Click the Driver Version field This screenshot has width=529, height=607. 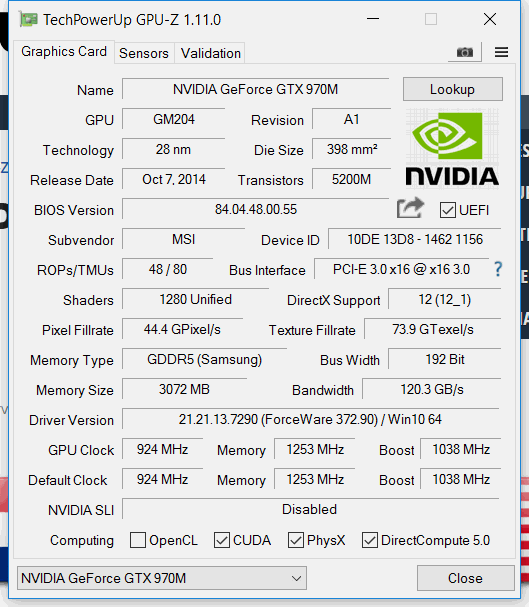point(310,419)
